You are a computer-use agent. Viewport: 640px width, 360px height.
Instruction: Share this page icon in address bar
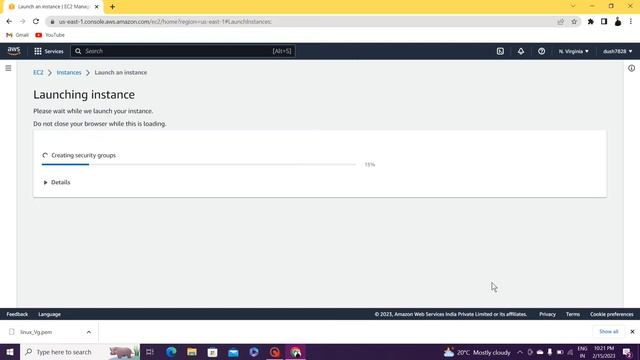[x=560, y=22]
